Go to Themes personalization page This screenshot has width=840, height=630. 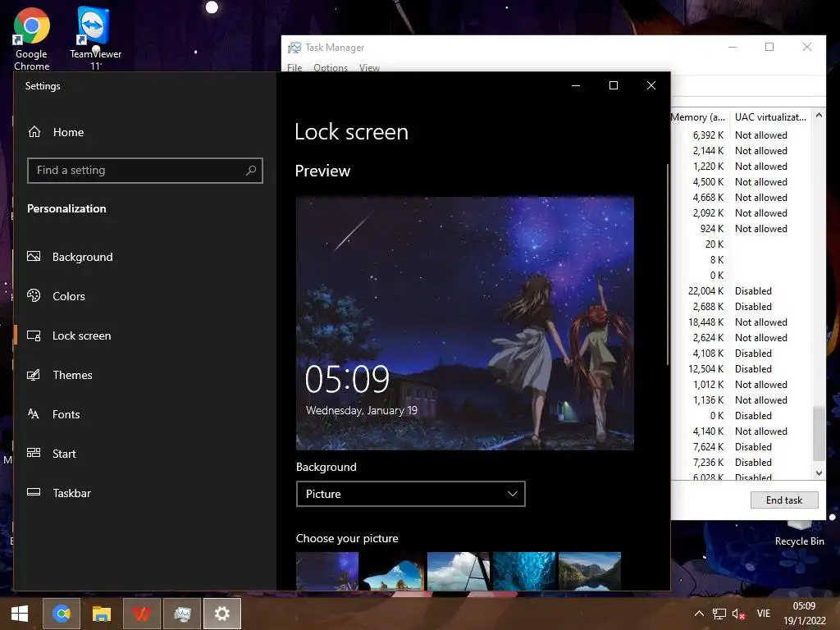(x=72, y=375)
